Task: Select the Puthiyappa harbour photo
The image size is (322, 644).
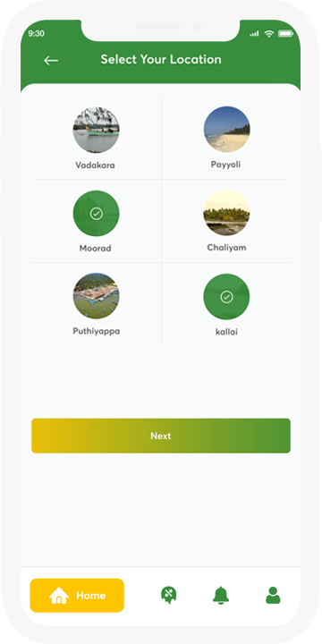Action: (x=96, y=296)
